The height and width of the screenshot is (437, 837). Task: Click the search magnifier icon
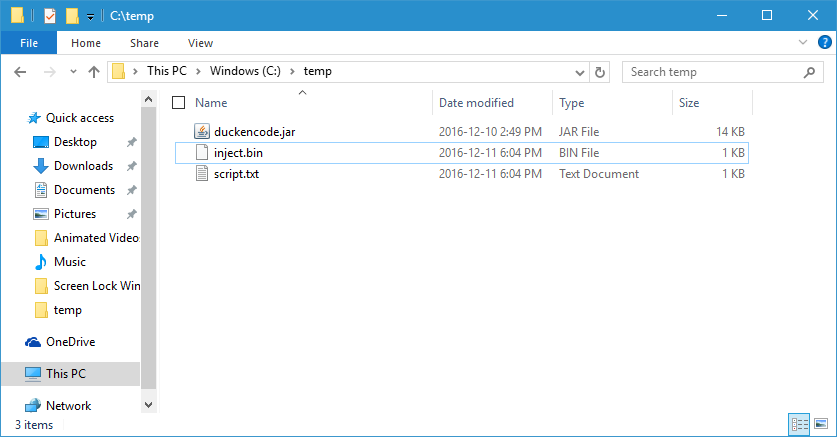(809, 72)
